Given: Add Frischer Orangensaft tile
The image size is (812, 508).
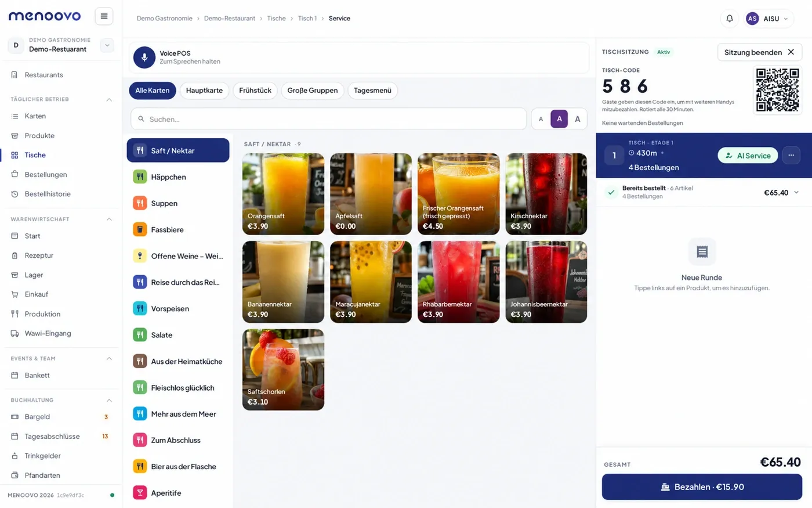Looking at the screenshot, I should (458, 194).
